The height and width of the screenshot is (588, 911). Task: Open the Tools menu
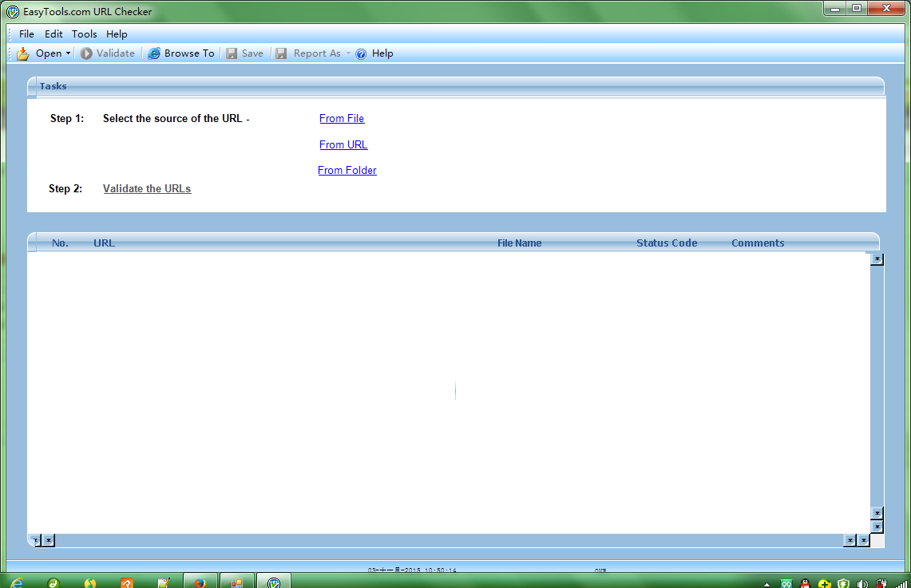pyautogui.click(x=85, y=34)
